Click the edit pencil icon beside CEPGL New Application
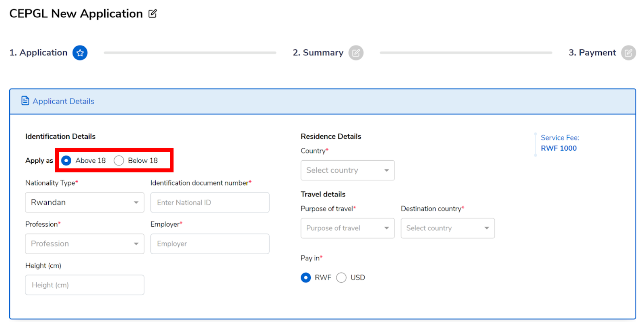The width and height of the screenshot is (644, 331). pyautogui.click(x=153, y=14)
